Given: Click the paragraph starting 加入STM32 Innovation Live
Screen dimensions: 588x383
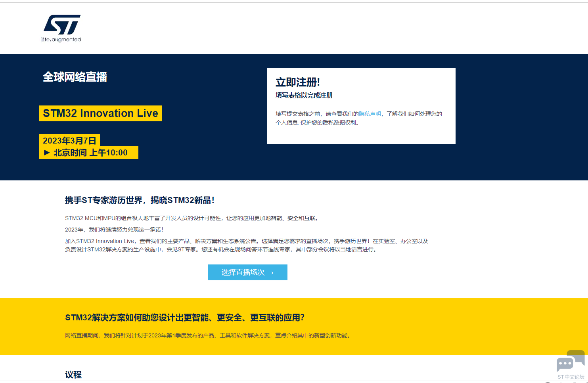Looking at the screenshot, I should pos(247,245).
